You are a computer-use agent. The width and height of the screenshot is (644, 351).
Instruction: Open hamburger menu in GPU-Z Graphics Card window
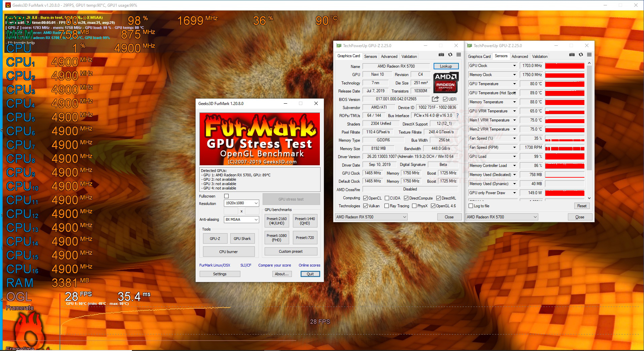[x=459, y=55]
